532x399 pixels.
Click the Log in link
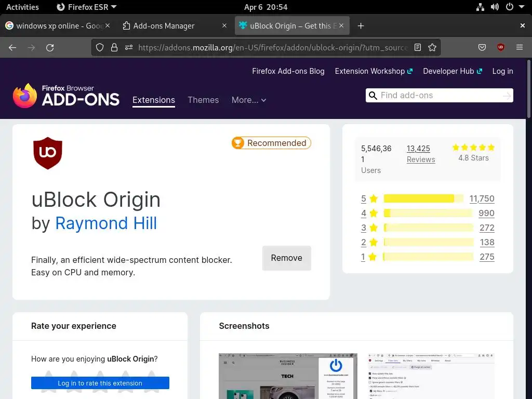point(502,71)
